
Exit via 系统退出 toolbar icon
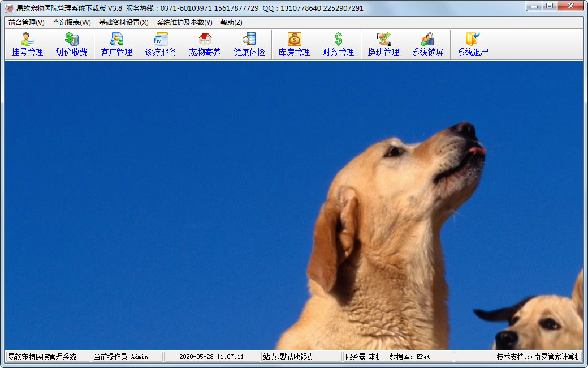tap(473, 45)
